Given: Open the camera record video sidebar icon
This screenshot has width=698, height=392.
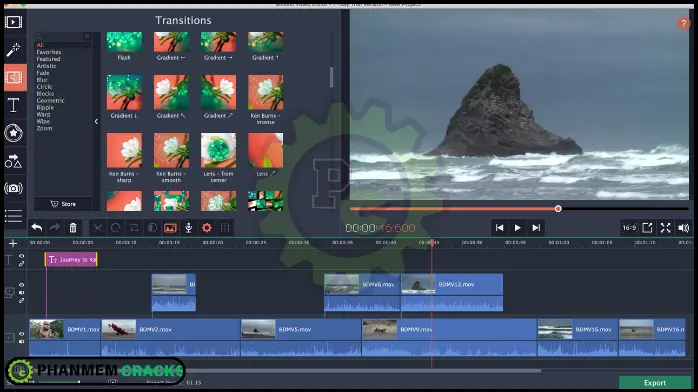Looking at the screenshot, I should [x=13, y=188].
